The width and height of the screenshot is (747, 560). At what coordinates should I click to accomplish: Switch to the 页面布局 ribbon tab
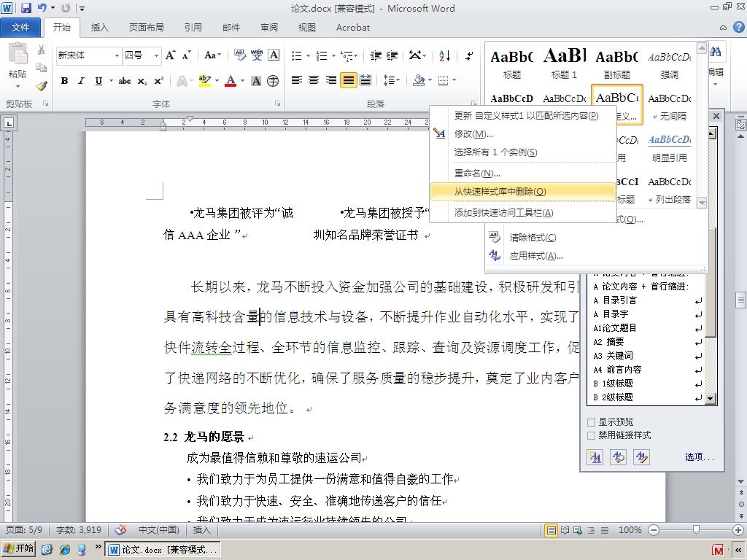point(146,28)
